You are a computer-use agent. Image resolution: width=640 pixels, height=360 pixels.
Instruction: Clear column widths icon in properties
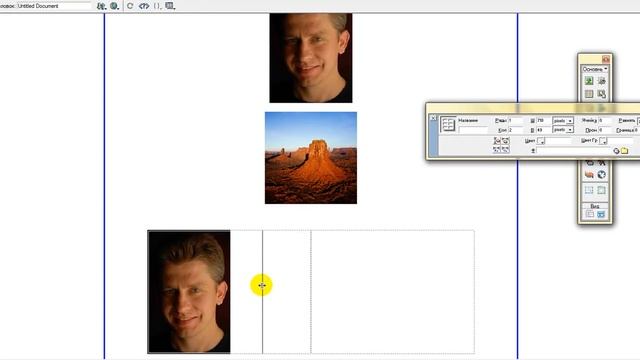pyautogui.click(x=505, y=141)
